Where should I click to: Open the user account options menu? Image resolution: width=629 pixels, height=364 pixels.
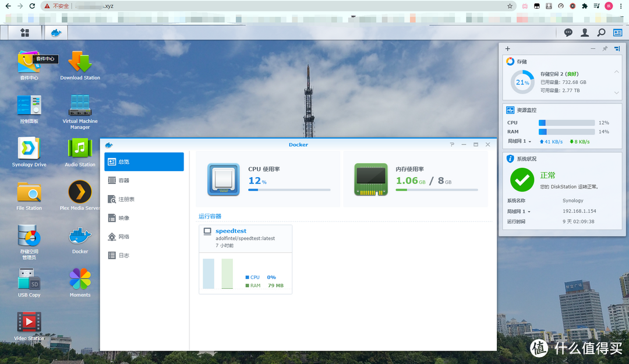coord(585,33)
